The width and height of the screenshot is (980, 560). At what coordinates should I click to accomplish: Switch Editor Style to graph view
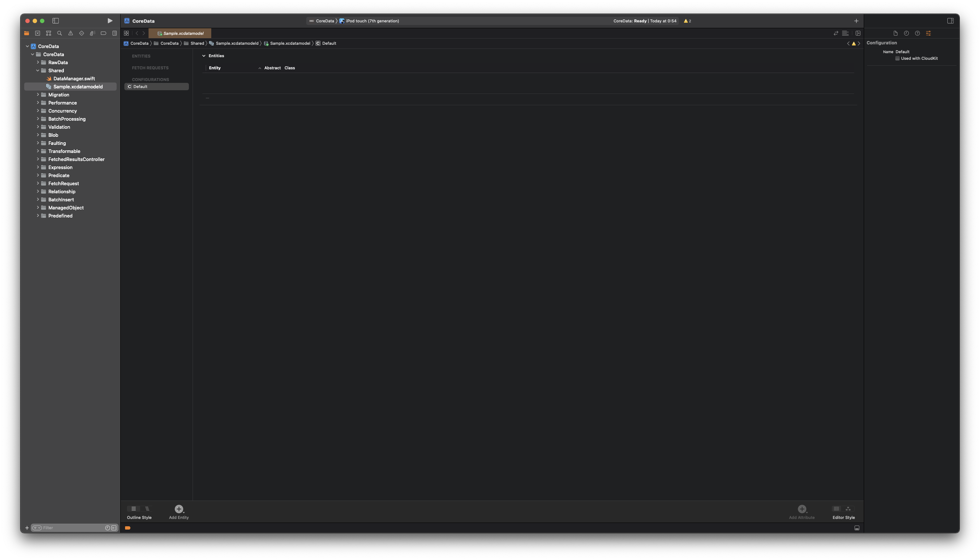[x=848, y=509]
